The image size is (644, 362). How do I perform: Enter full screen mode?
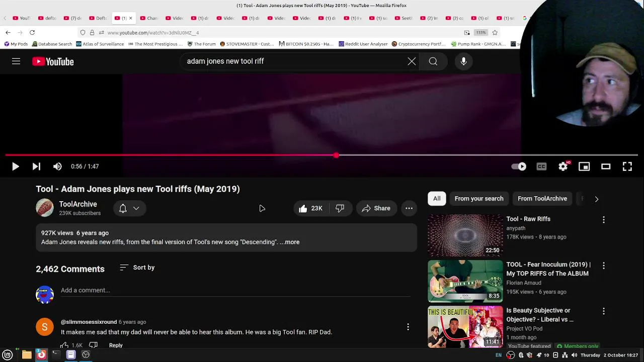[x=627, y=166]
